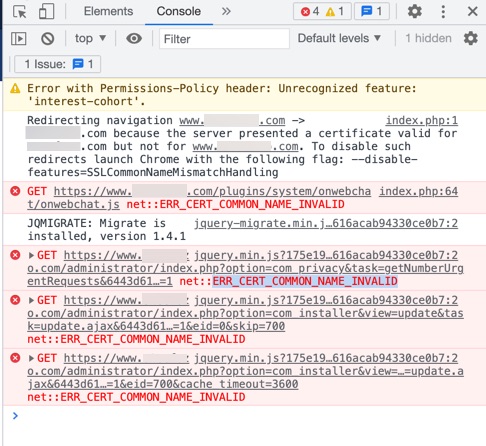Open jquery.min.js link on the cache_timeout error
This screenshot has width=486, height=446.
tap(326, 358)
